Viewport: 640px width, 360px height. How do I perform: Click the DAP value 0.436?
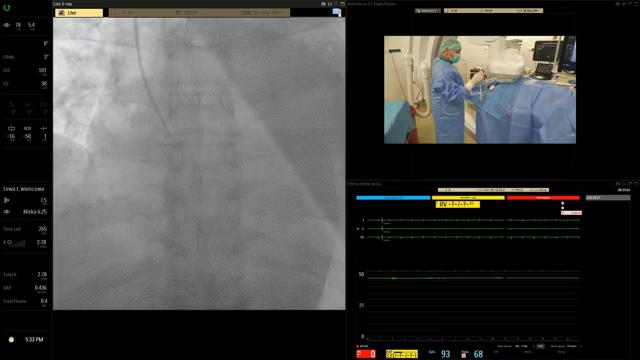(41, 288)
